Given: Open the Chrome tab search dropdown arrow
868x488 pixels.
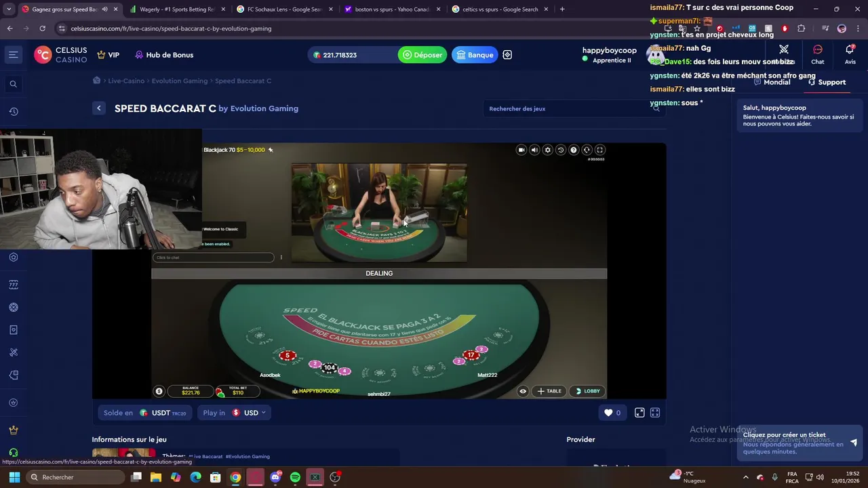Looking at the screenshot, I should 8,9.
